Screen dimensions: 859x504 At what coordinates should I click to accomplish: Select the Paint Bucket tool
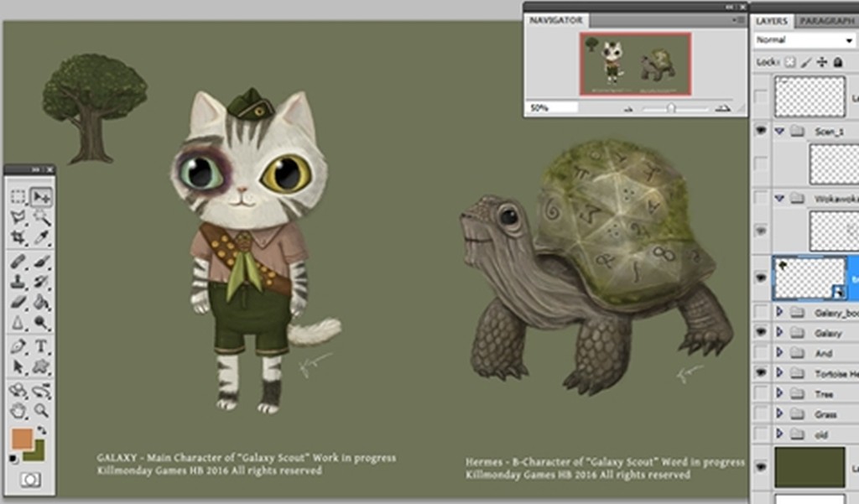click(x=41, y=302)
